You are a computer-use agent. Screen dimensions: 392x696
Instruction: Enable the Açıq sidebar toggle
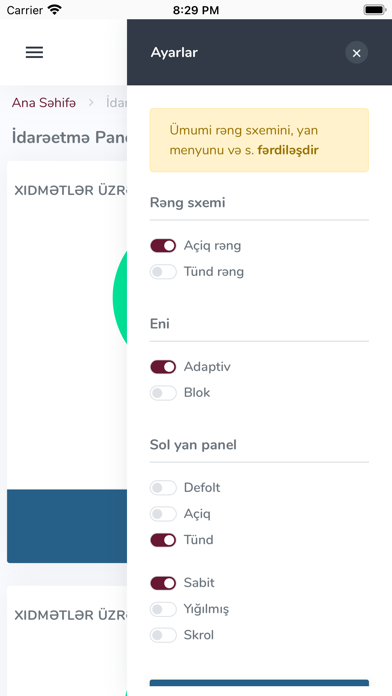163,514
